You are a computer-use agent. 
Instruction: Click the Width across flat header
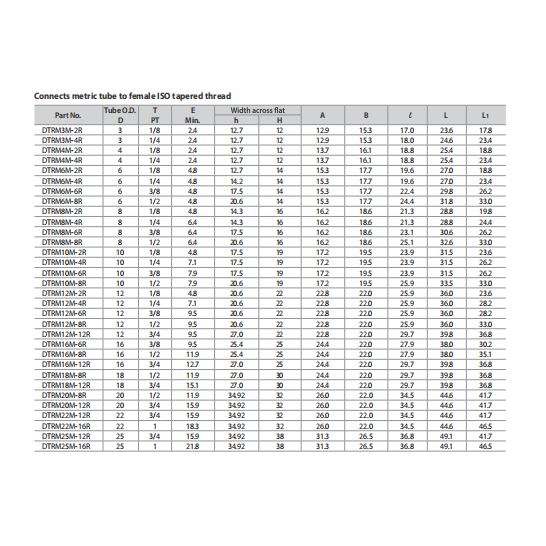258,110
